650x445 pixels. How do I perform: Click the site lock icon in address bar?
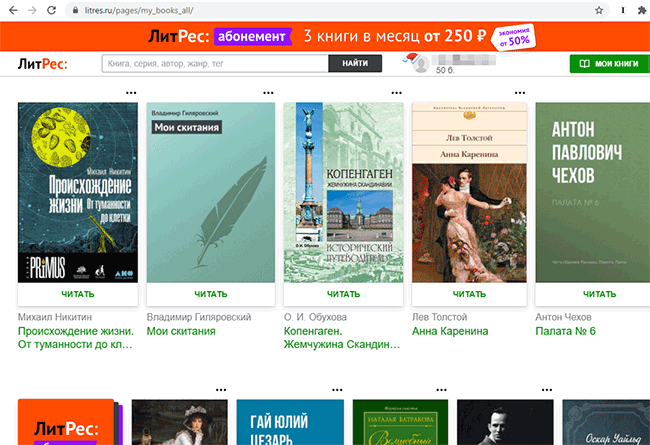tap(75, 10)
